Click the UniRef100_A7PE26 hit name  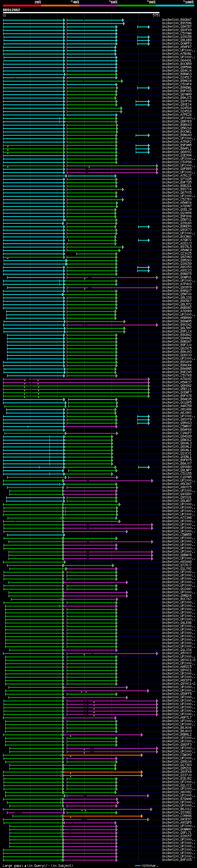(176, 115)
